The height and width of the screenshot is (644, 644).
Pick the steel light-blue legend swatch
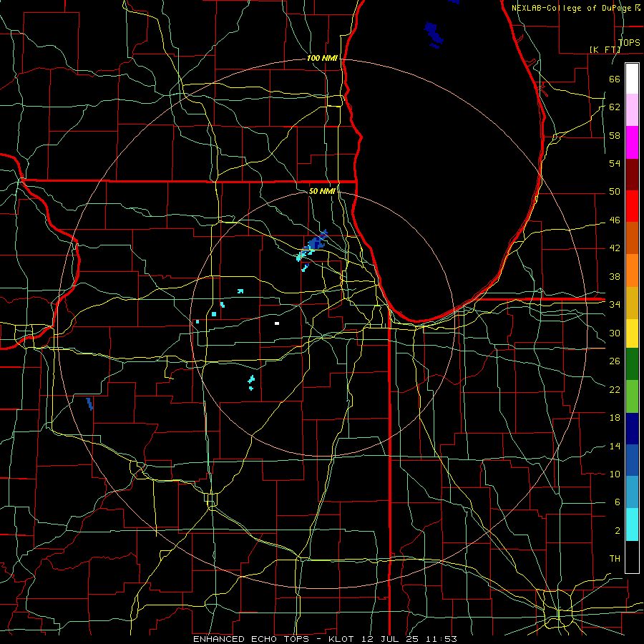tap(632, 493)
